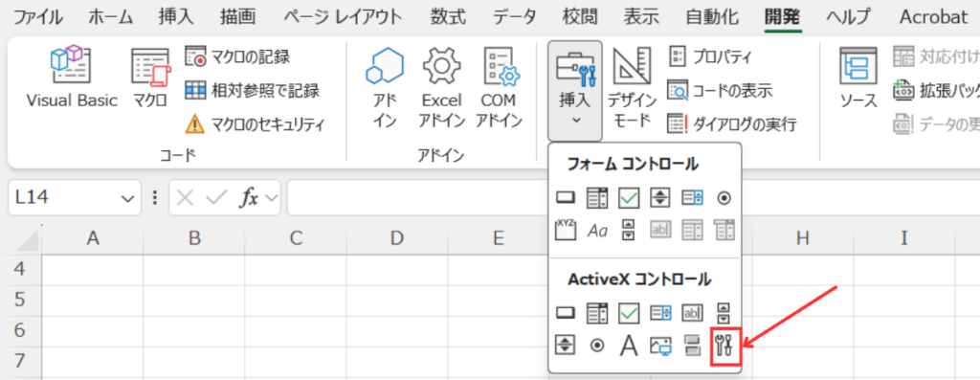Insert a form control Spin Button

point(660,198)
